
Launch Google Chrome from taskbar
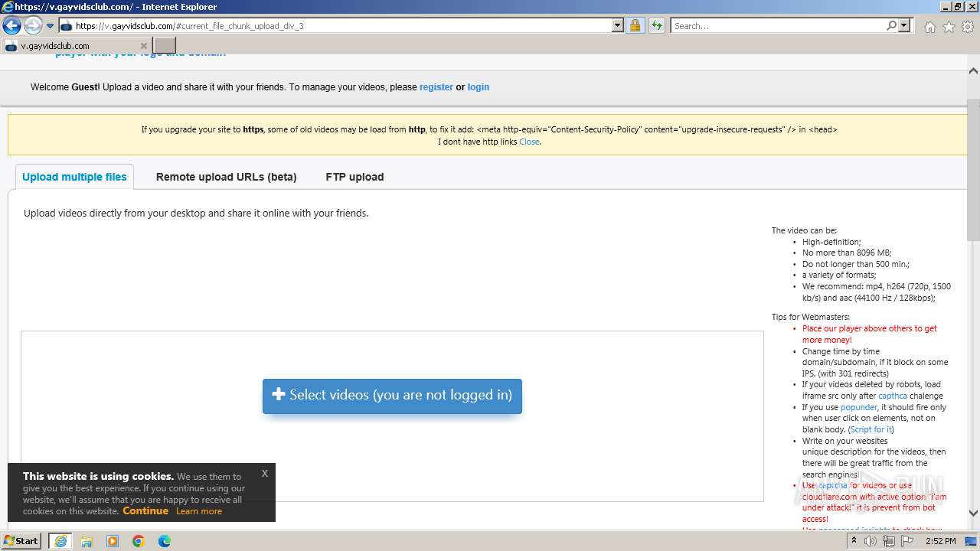coord(139,541)
